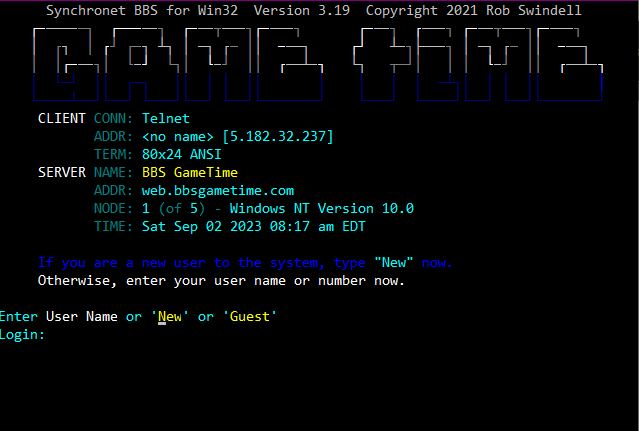Click the Synchronet BBS version header text
639x431 pixels.
(x=314, y=10)
